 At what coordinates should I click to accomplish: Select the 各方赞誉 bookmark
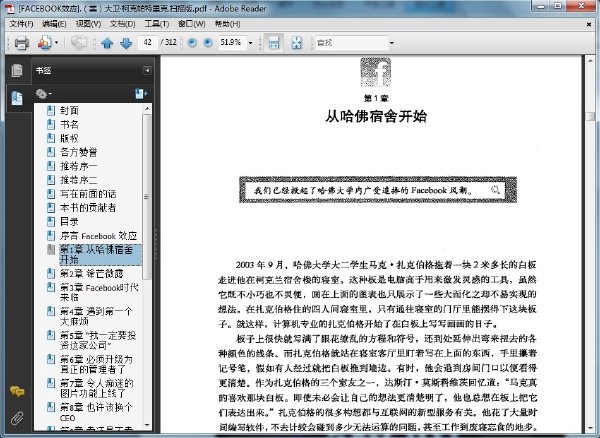[78, 152]
